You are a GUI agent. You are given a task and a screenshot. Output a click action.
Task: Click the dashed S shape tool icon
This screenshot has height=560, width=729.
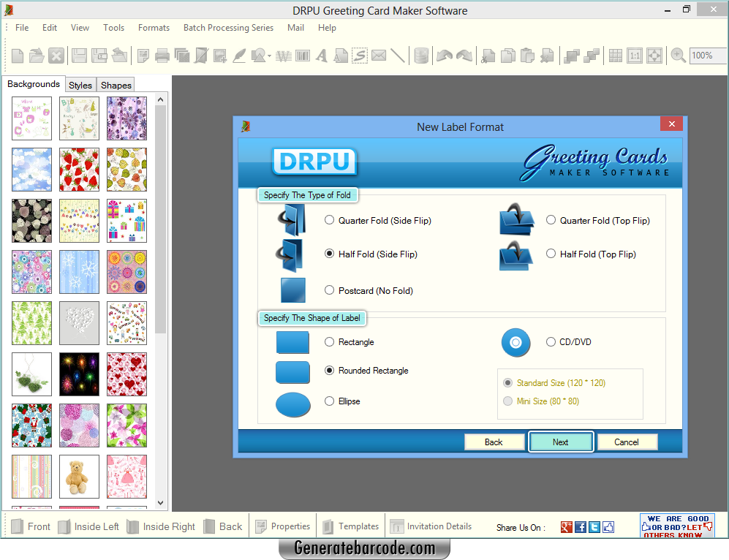click(x=360, y=56)
